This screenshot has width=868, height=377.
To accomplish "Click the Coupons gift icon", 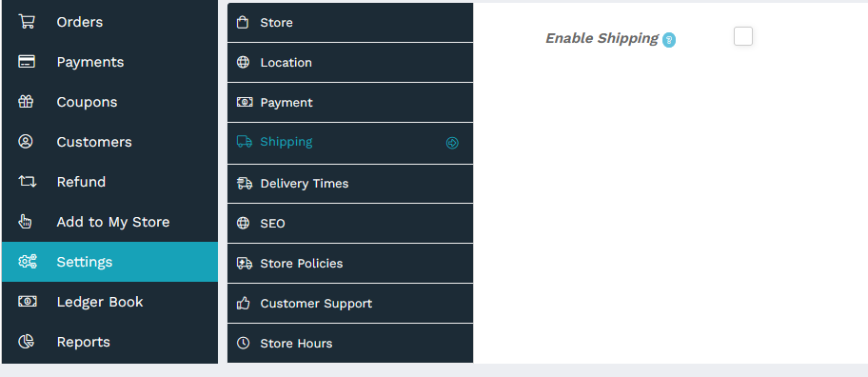I will [26, 102].
